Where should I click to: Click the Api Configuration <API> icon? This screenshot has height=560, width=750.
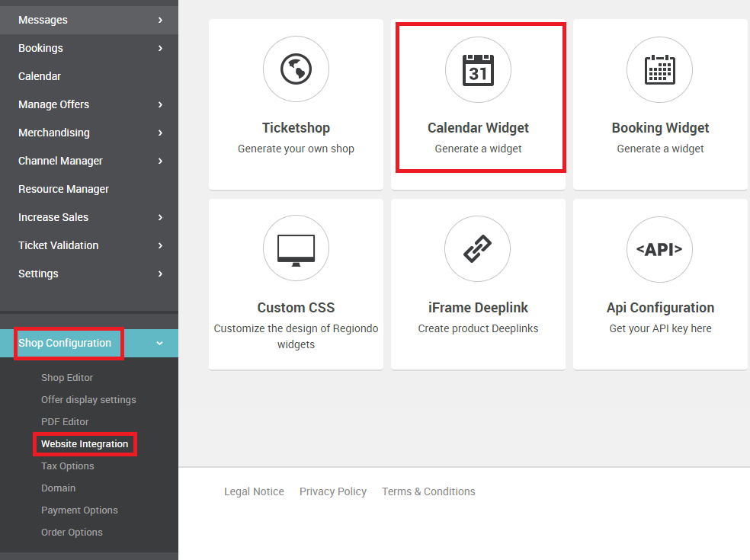pyautogui.click(x=659, y=249)
